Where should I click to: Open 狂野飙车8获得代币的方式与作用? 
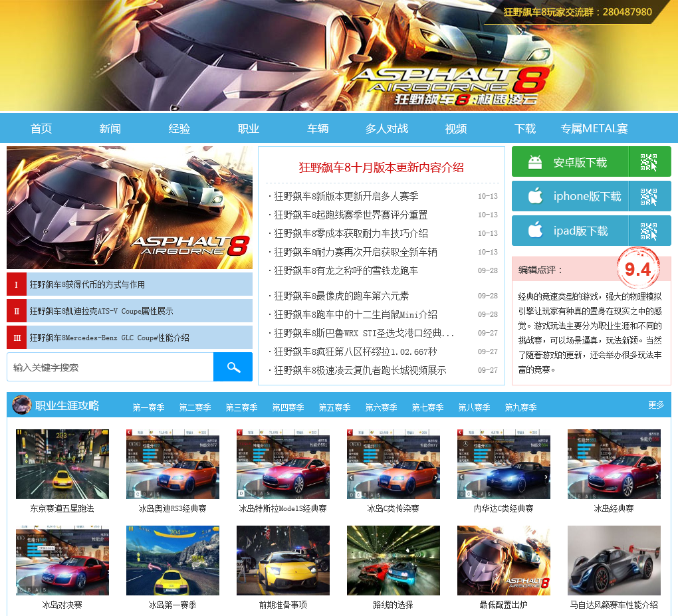point(87,284)
